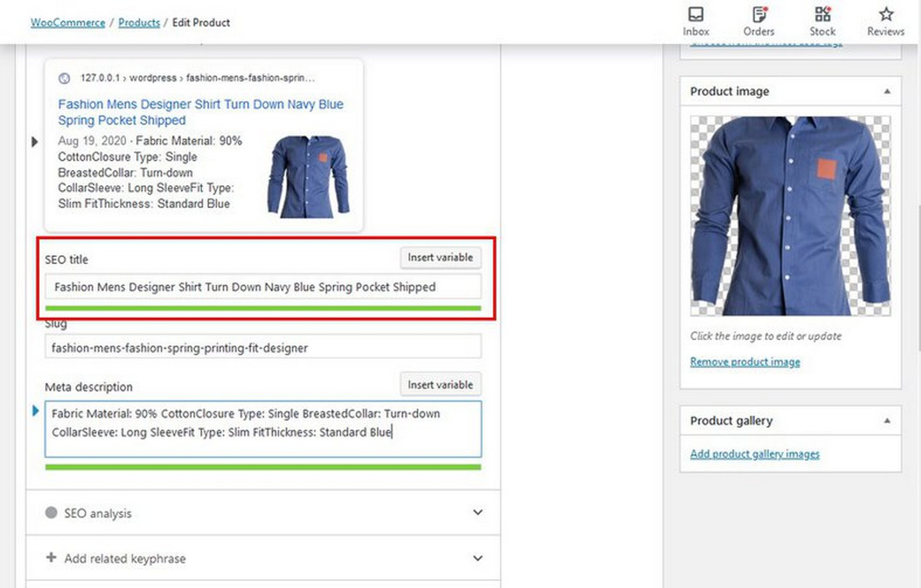Focus the SEO title input field
This screenshot has width=921, height=588.
263,287
